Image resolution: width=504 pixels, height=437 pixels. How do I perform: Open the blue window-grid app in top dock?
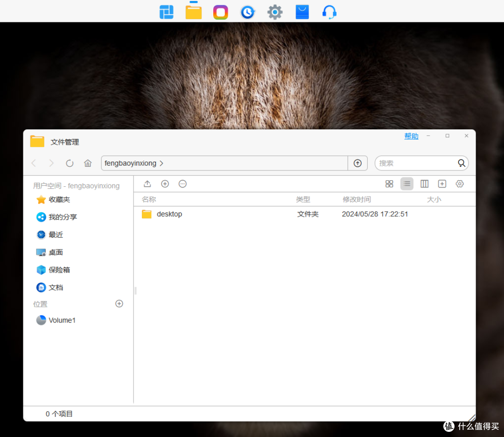(x=166, y=12)
